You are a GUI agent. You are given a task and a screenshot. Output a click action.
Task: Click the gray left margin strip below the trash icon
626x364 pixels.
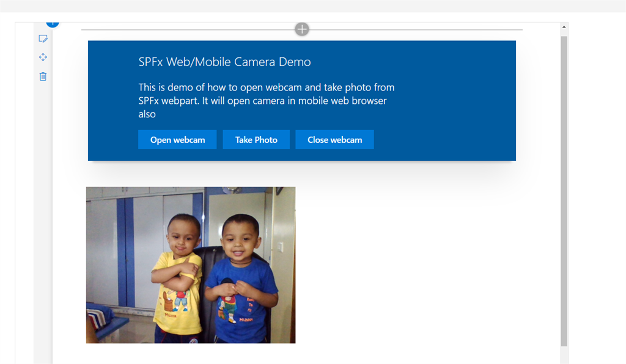43,214
